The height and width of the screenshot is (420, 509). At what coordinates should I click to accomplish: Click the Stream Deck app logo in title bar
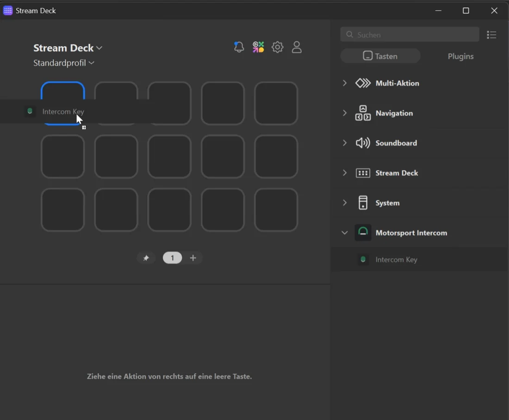pyautogui.click(x=8, y=10)
